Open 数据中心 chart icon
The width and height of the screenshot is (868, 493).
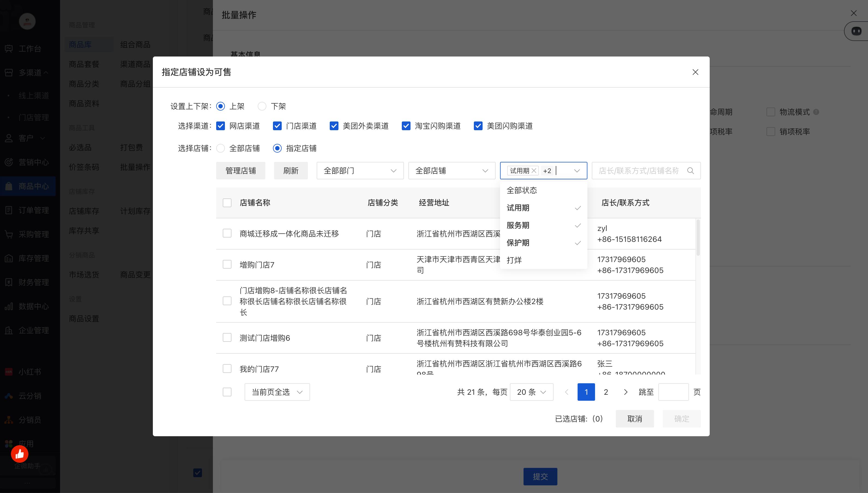(9, 307)
